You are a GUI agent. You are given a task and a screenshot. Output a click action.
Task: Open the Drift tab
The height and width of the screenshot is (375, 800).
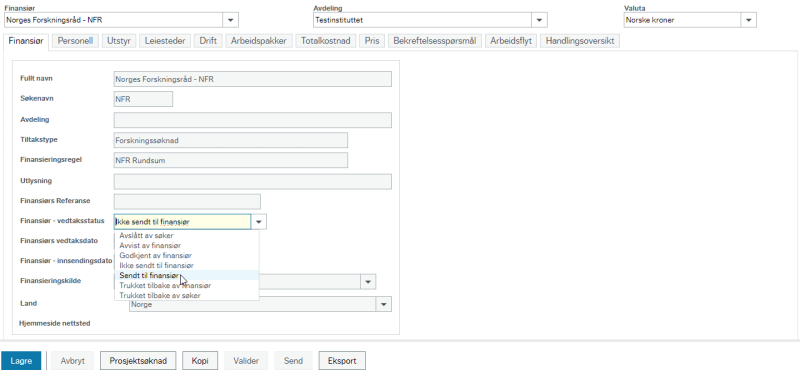208,41
